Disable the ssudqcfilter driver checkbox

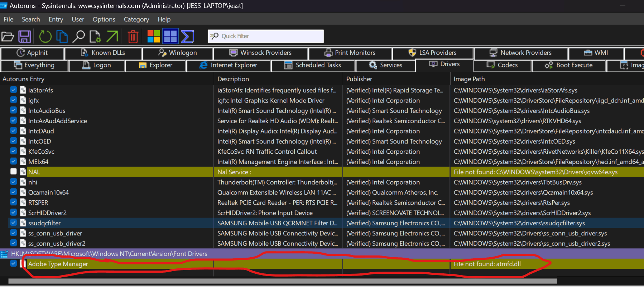pyautogui.click(x=14, y=223)
